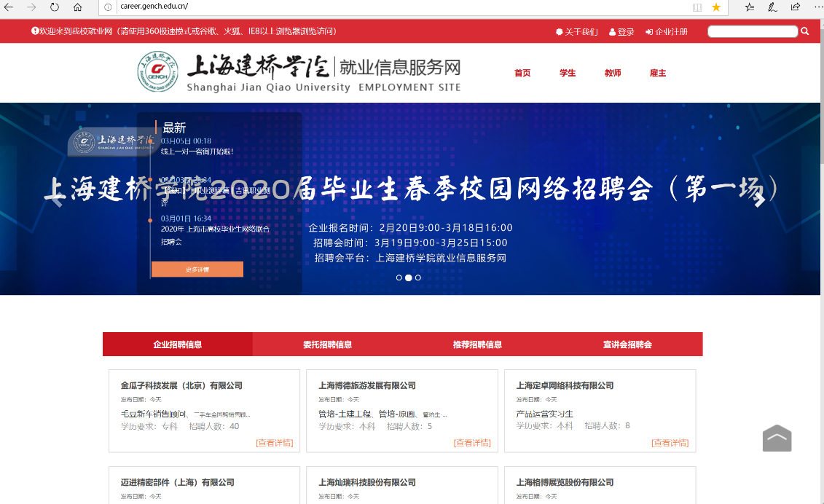The height and width of the screenshot is (504, 824).
Task: Click the browser refresh icon
Action: coord(55,7)
